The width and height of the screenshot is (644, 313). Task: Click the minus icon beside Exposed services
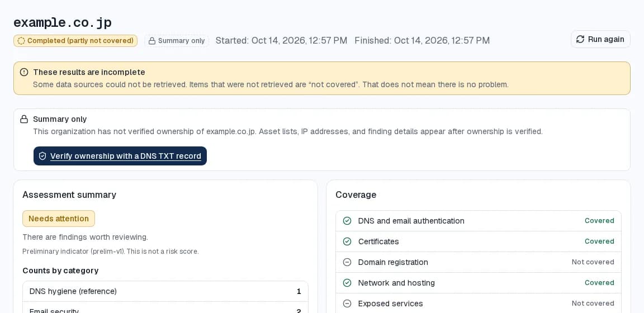(347, 303)
